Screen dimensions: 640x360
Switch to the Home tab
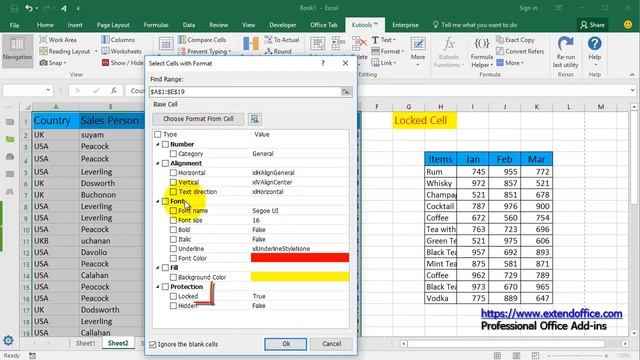tap(45, 25)
